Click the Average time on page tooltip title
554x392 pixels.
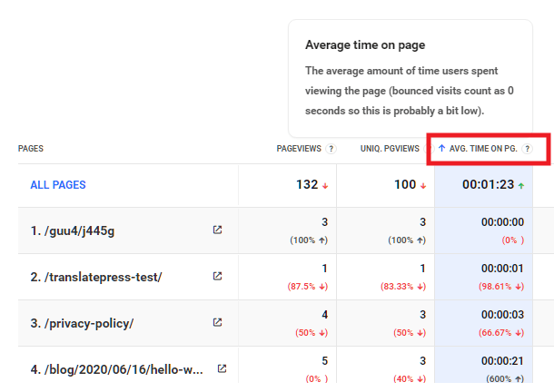365,44
